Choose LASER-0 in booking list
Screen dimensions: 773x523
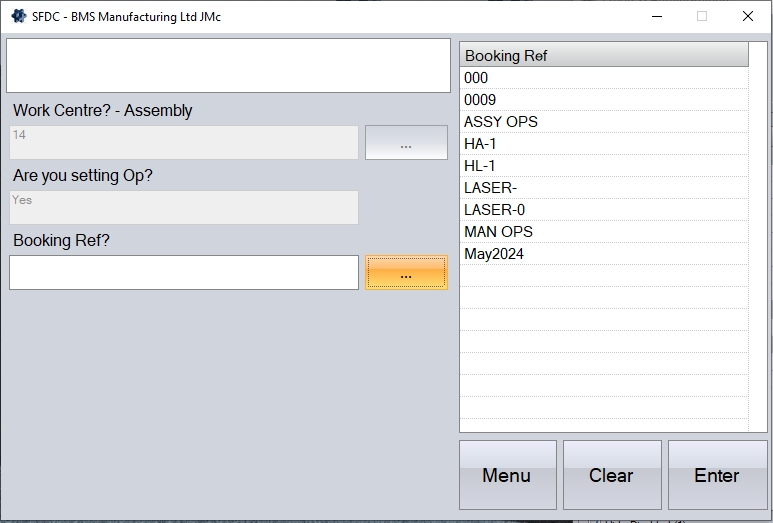click(x=604, y=210)
